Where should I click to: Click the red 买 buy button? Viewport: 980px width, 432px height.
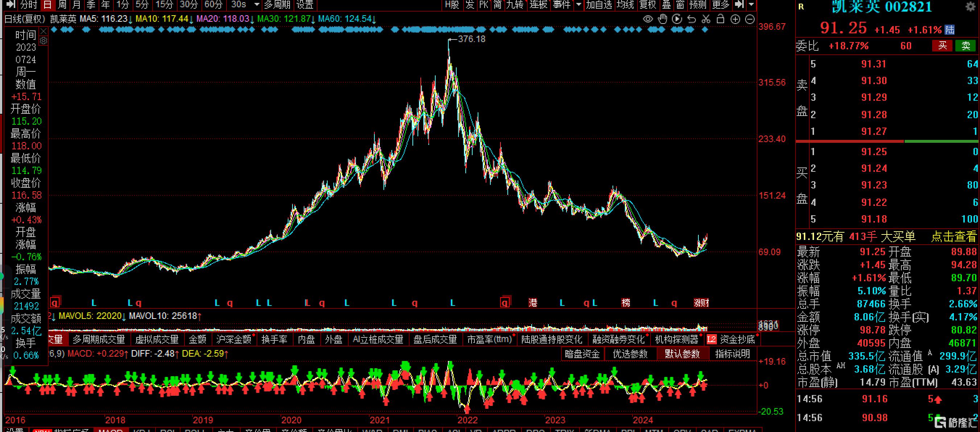[942, 46]
